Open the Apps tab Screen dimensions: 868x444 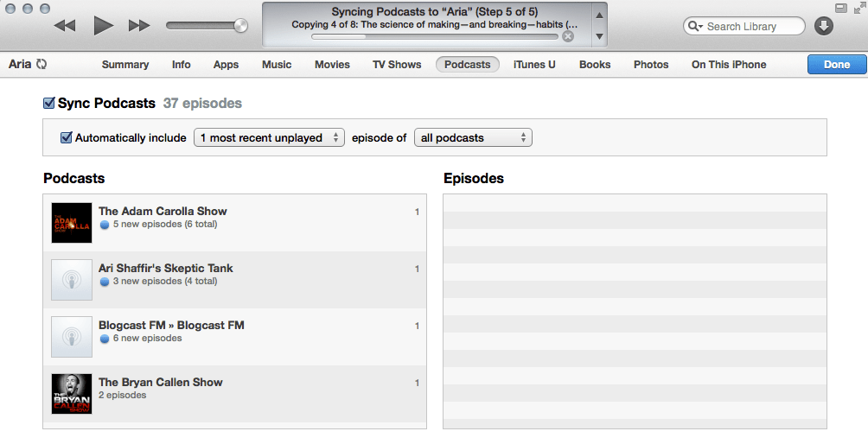(x=226, y=65)
